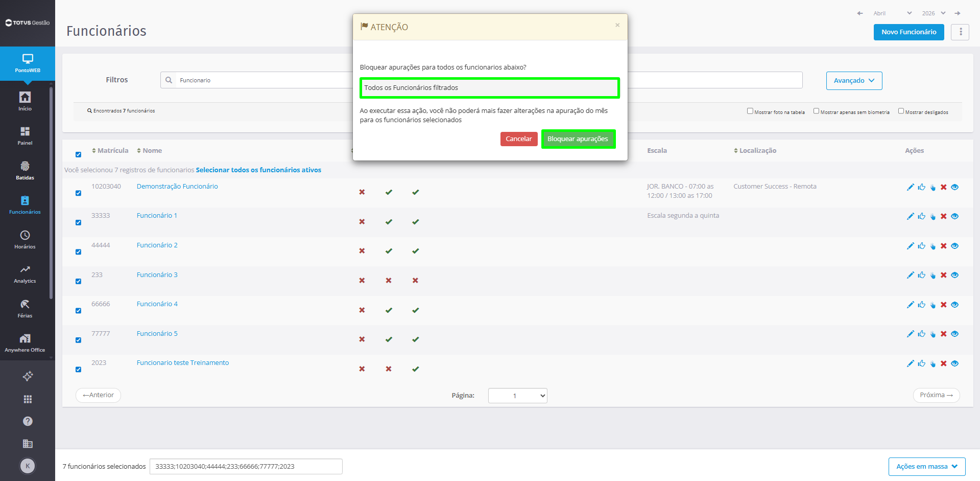Open the help question mark icon

click(28, 421)
